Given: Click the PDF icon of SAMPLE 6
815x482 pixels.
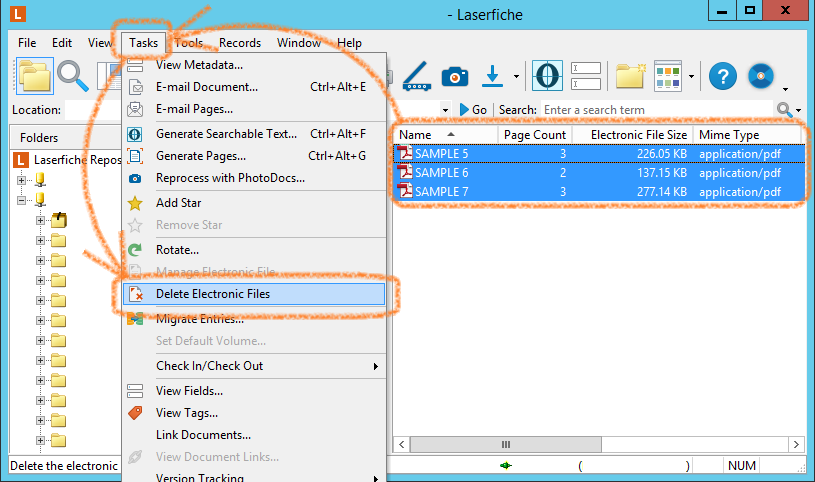Looking at the screenshot, I should coord(404,172).
